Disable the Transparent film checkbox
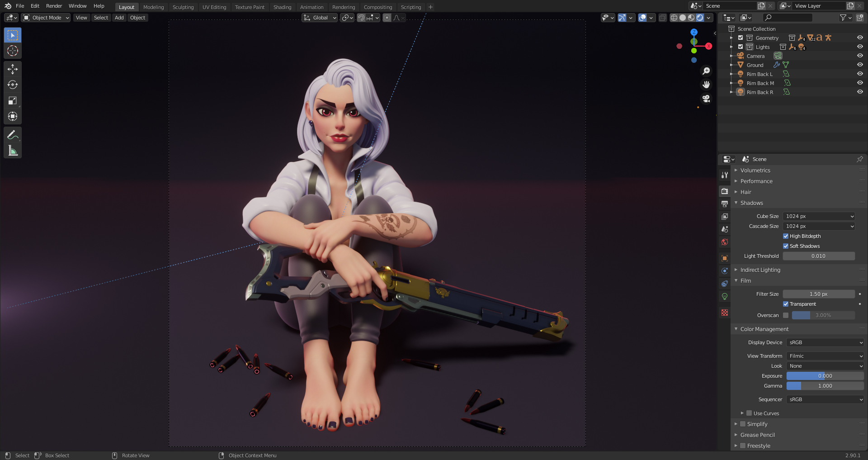 pos(786,304)
